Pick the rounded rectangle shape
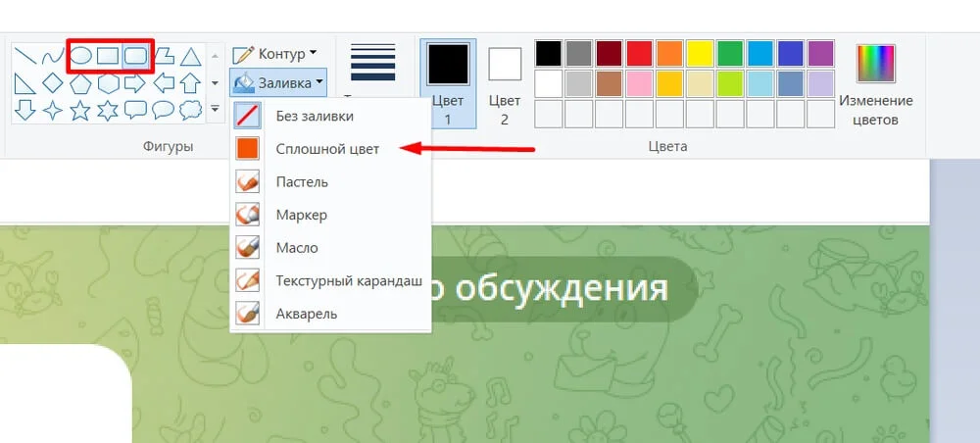The image size is (980, 443). coord(135,56)
